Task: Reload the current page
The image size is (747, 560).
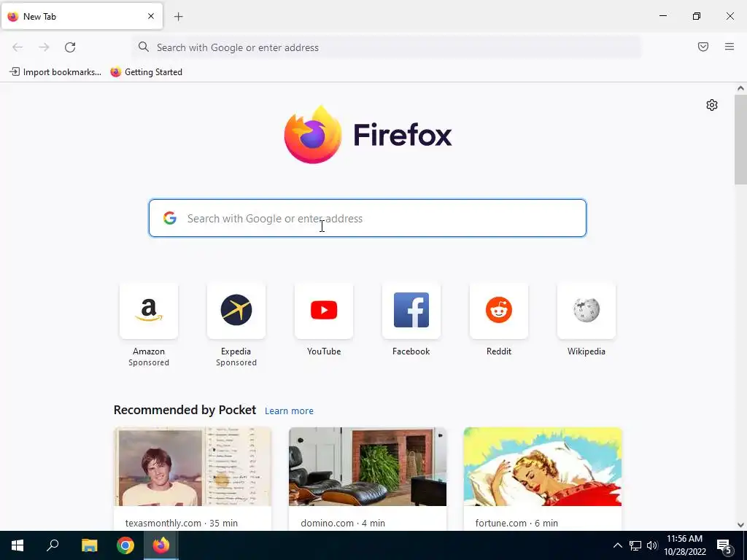Action: point(70,47)
